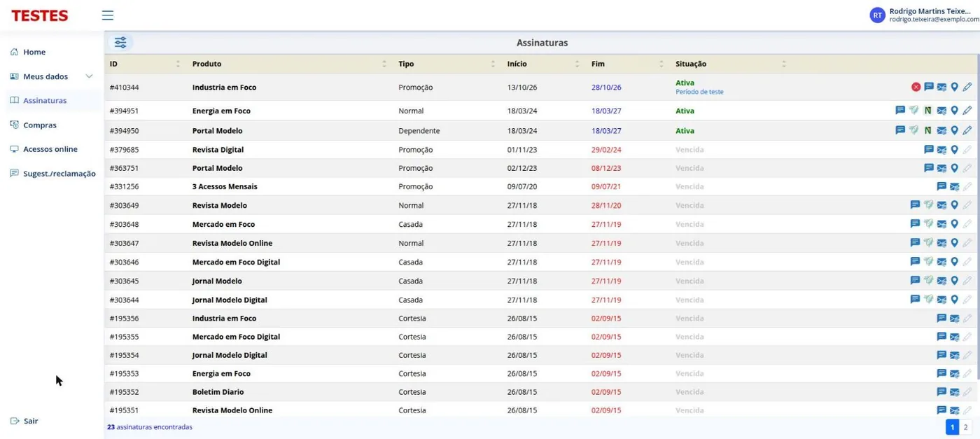Image resolution: width=980 pixels, height=439 pixels.
Task: Sort the table by the Fim column
Action: (661, 64)
